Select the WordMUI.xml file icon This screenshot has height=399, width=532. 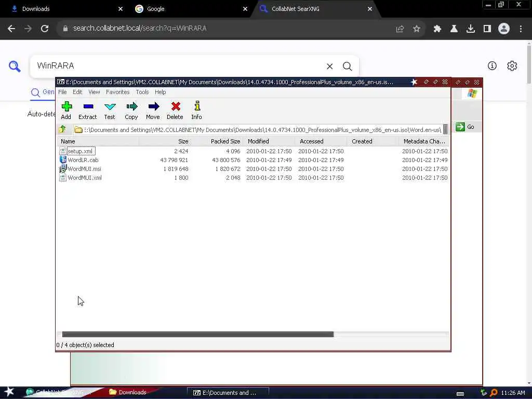[x=63, y=178]
